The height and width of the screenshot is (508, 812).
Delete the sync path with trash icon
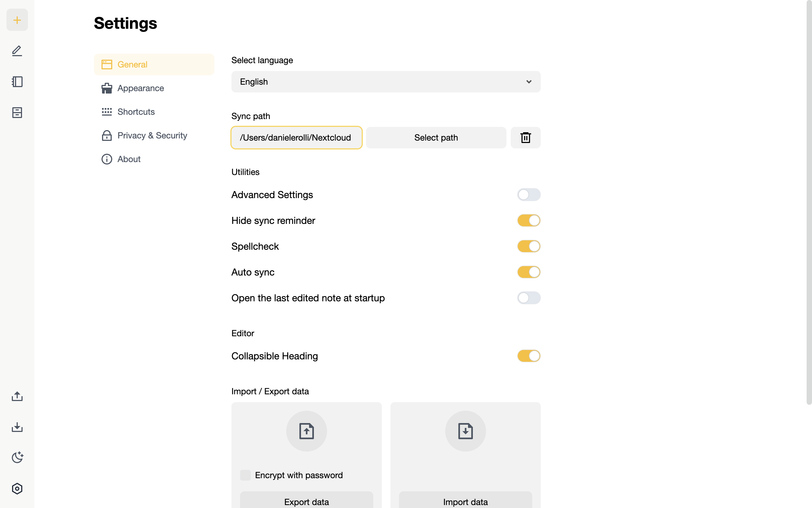525,137
